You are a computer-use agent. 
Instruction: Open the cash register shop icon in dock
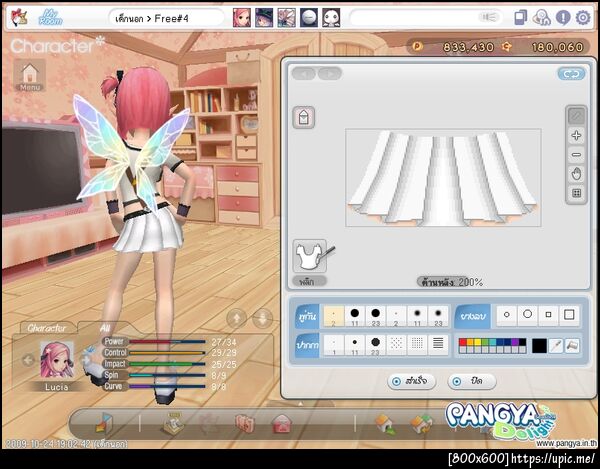(x=173, y=424)
